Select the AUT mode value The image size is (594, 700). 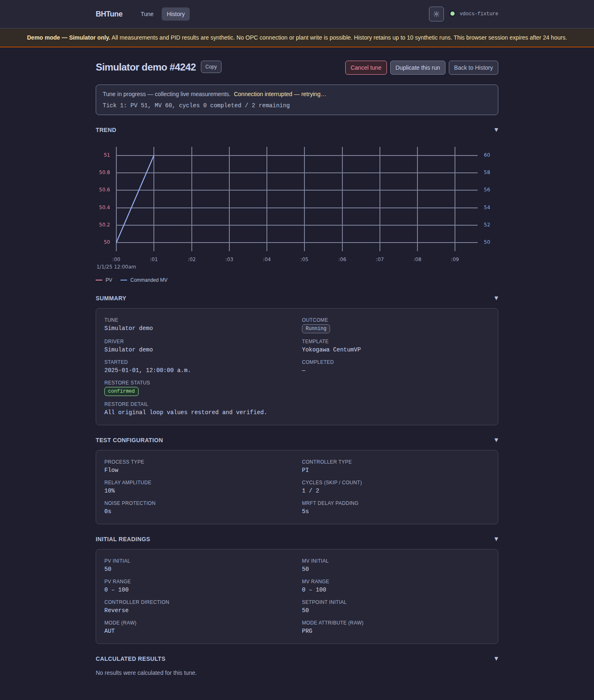pos(109,631)
